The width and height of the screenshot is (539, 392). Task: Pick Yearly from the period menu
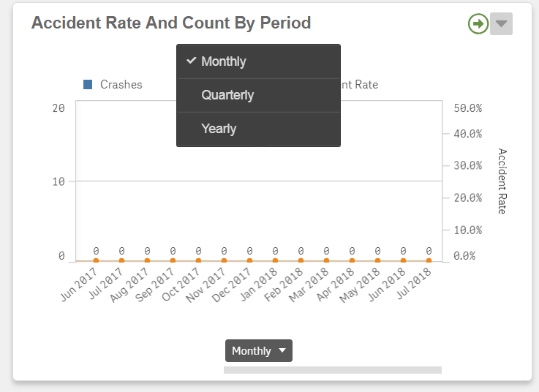[219, 129]
